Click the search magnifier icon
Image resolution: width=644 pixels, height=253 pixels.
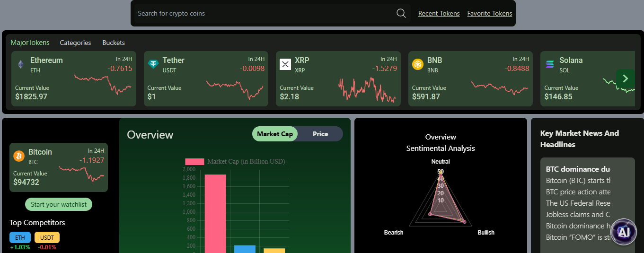[x=401, y=13]
